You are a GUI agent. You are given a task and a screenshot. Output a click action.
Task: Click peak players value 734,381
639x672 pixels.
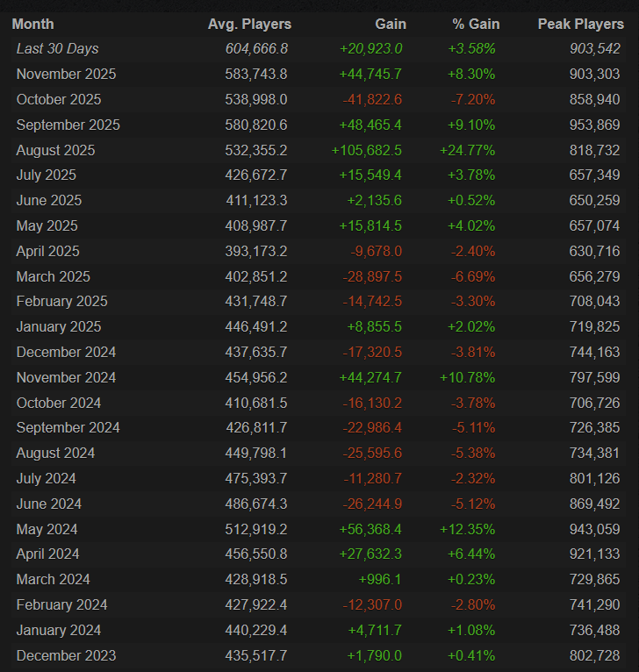[x=595, y=453]
